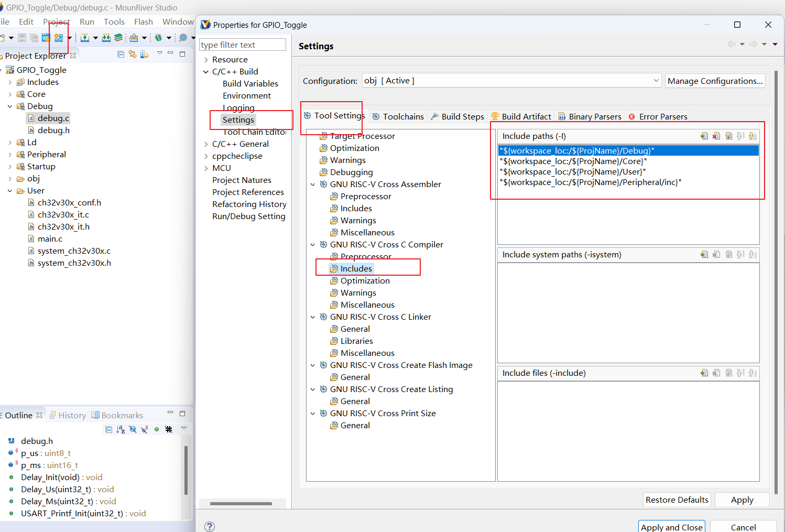
Task: Click the download/flash toolbar icon
Action: (134, 38)
